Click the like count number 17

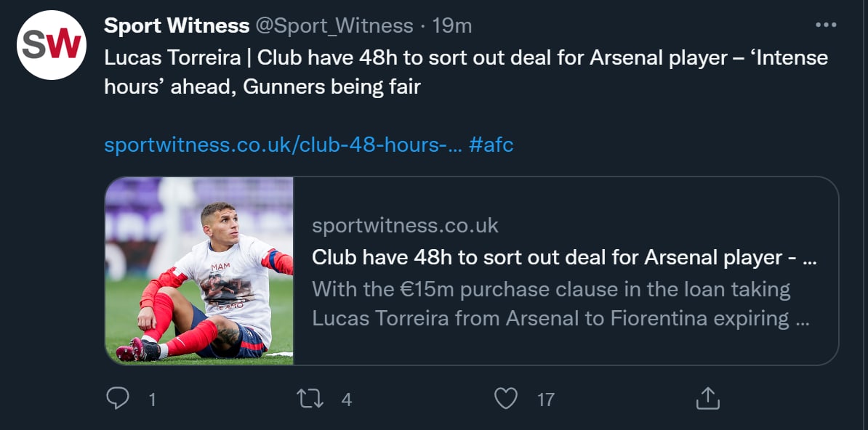(545, 399)
